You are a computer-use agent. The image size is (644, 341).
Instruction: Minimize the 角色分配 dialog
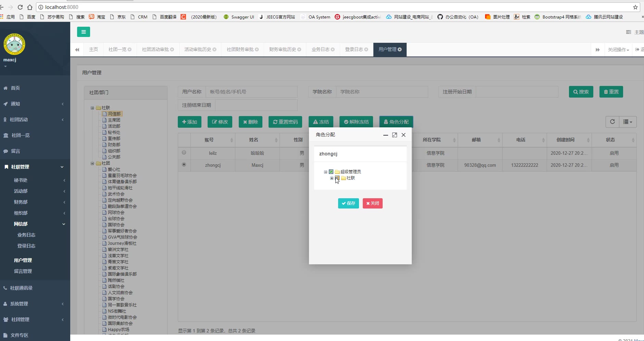[x=386, y=135]
